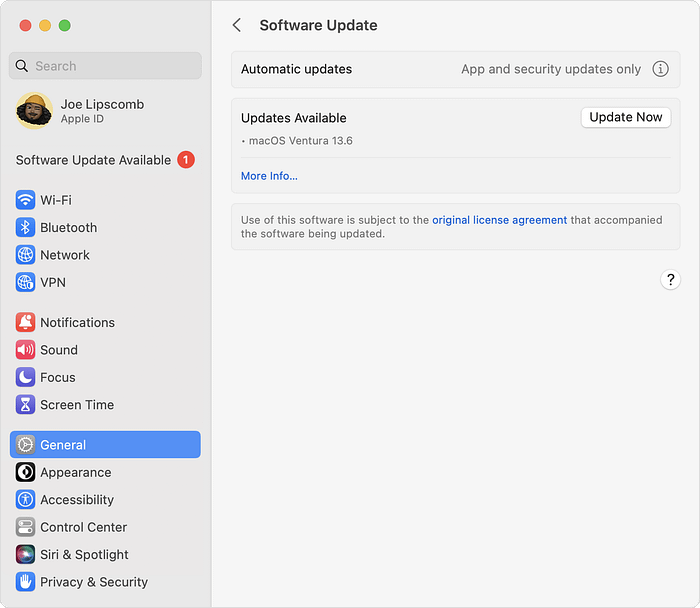Screen dimensions: 700x608
Task: Select the Privacy & Security label
Action: tap(94, 582)
